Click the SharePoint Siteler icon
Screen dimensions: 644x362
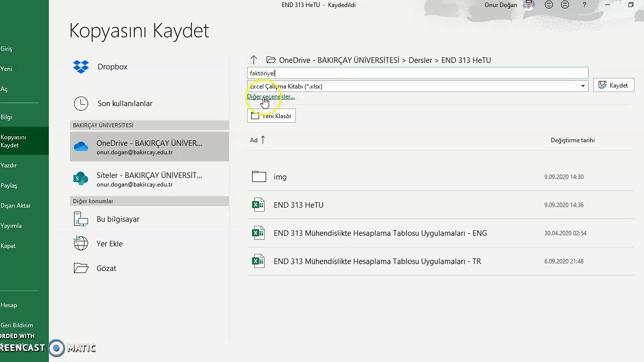pos(81,178)
